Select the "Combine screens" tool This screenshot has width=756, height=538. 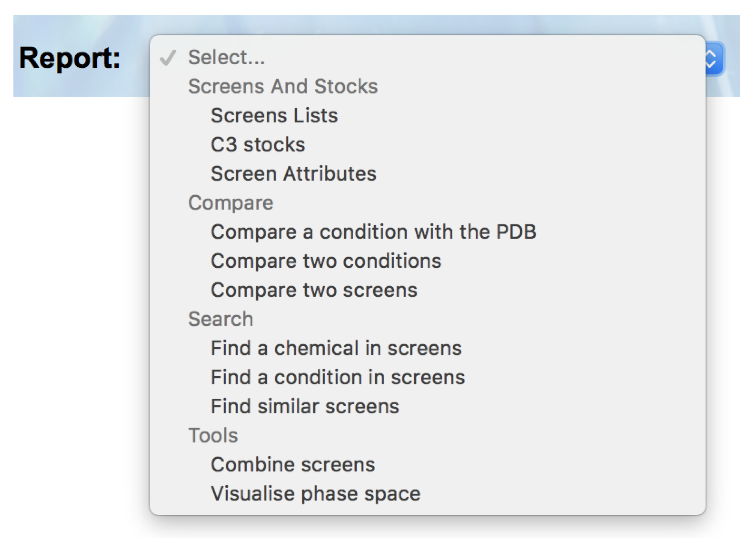[x=292, y=465]
